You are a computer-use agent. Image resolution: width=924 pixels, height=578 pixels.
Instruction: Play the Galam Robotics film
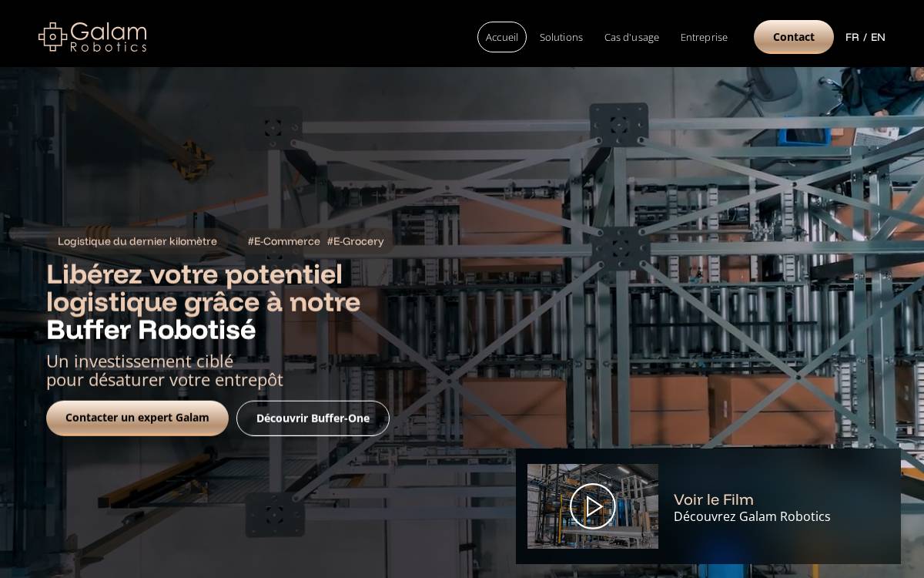593,506
